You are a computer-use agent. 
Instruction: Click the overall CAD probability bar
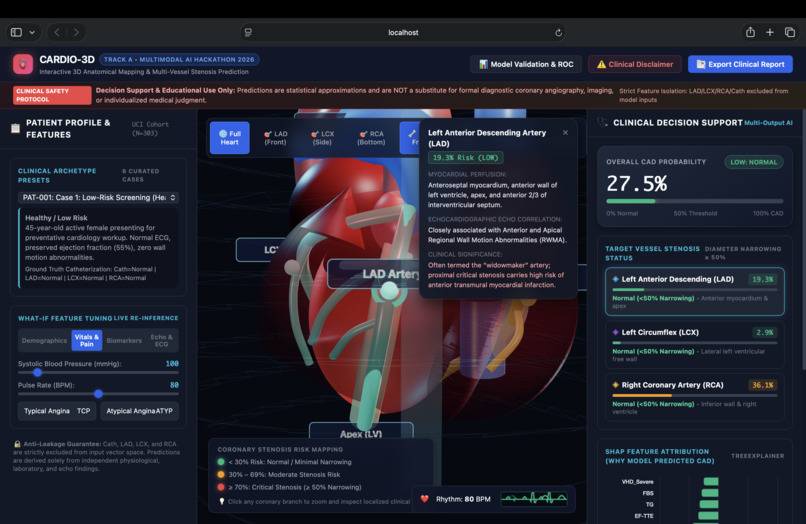tap(694, 201)
